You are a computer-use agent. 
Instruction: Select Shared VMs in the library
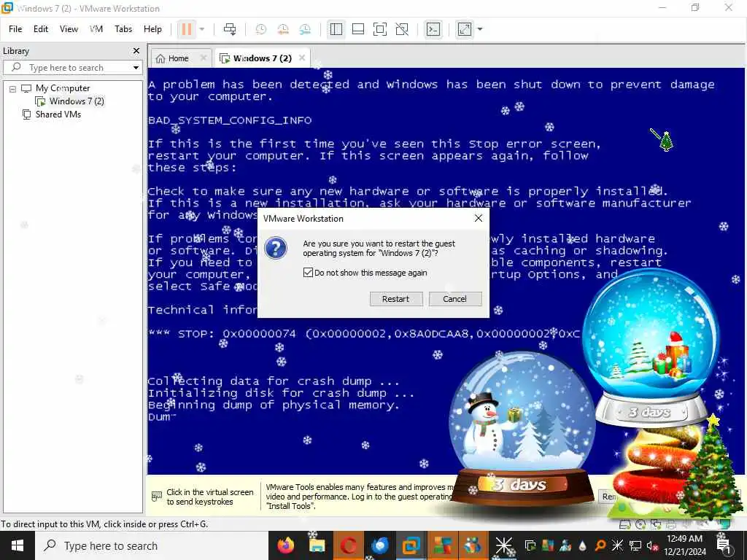(58, 114)
